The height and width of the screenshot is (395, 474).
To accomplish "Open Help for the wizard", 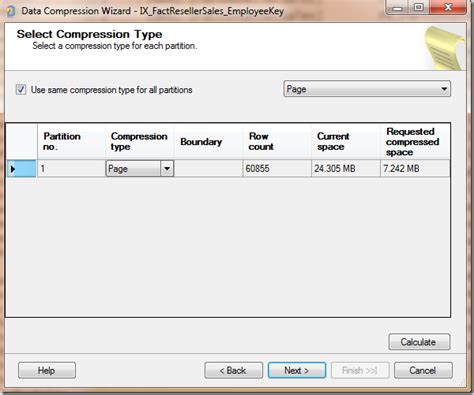I will (x=47, y=370).
